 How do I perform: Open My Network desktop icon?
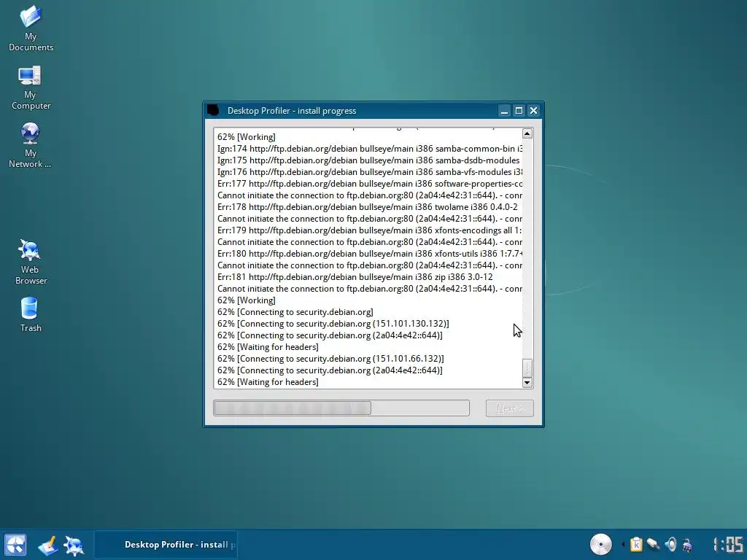click(x=30, y=145)
